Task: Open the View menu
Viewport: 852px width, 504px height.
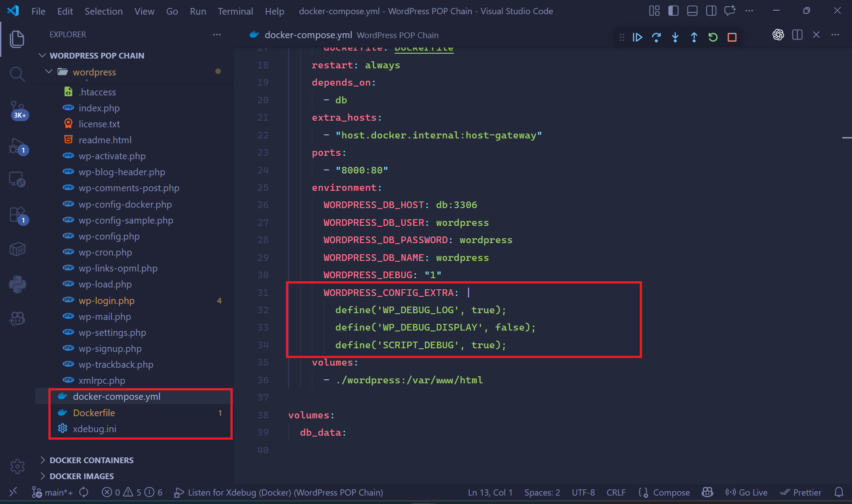Action: click(x=144, y=11)
